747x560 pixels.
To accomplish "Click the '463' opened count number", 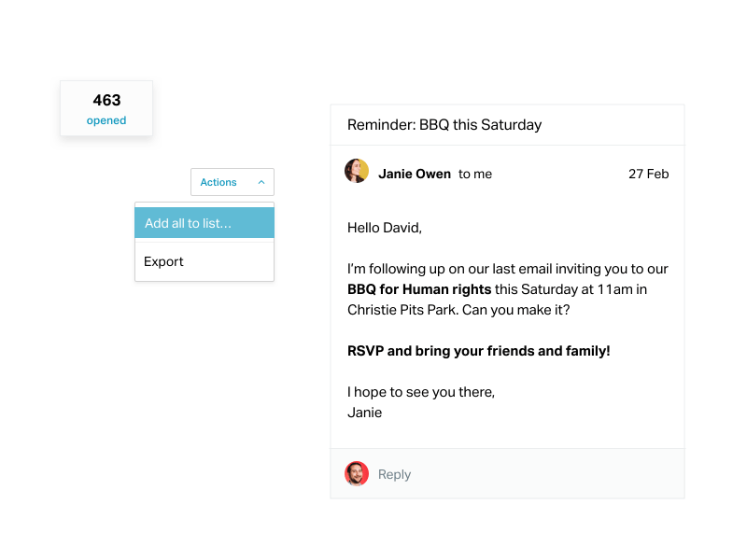I will point(106,100).
